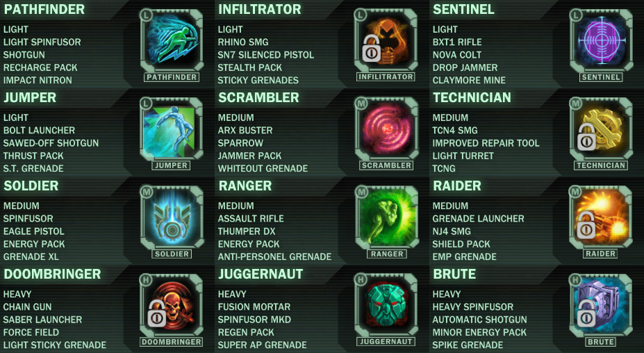Image resolution: width=644 pixels, height=353 pixels.
Task: Pick the Scrambler pink spiral icon
Action: pos(386,129)
